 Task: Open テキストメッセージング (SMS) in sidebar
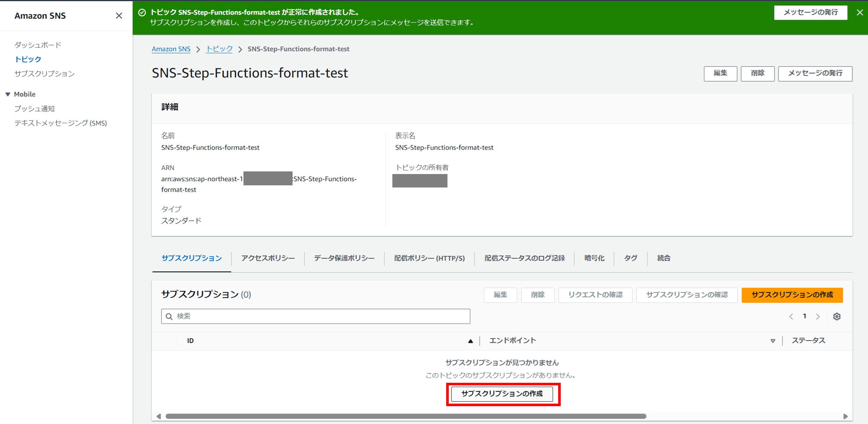pyautogui.click(x=60, y=123)
